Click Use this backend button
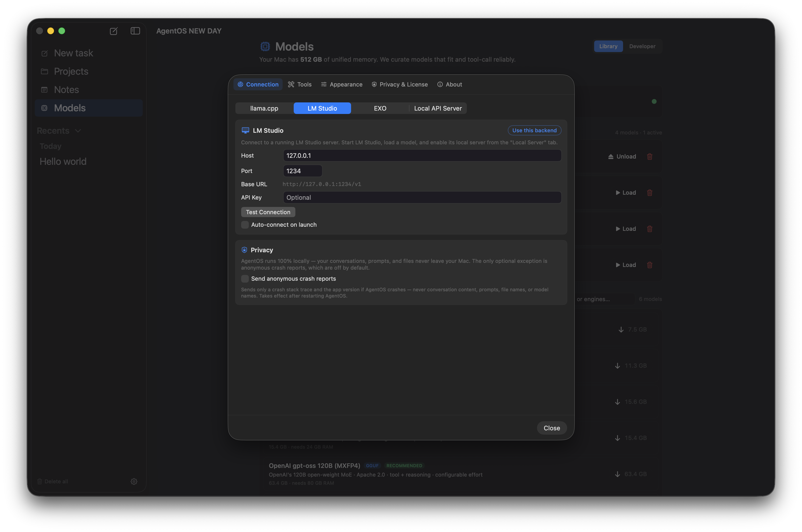 [534, 130]
